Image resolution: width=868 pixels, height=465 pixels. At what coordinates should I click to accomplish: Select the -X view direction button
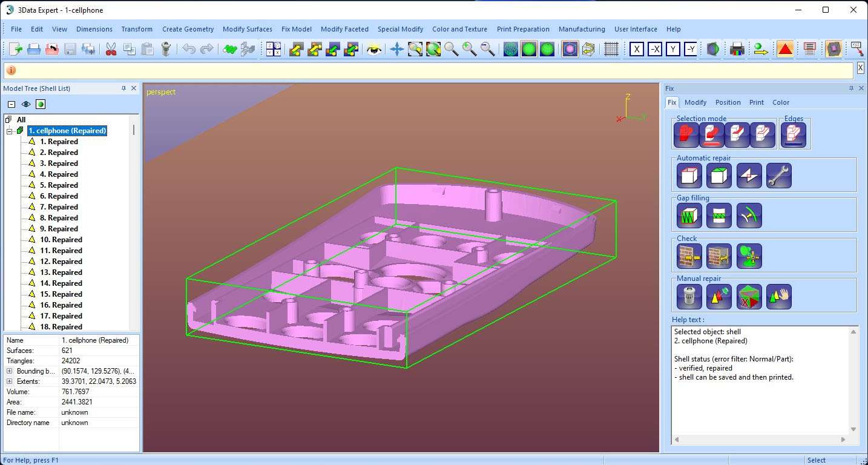click(654, 49)
